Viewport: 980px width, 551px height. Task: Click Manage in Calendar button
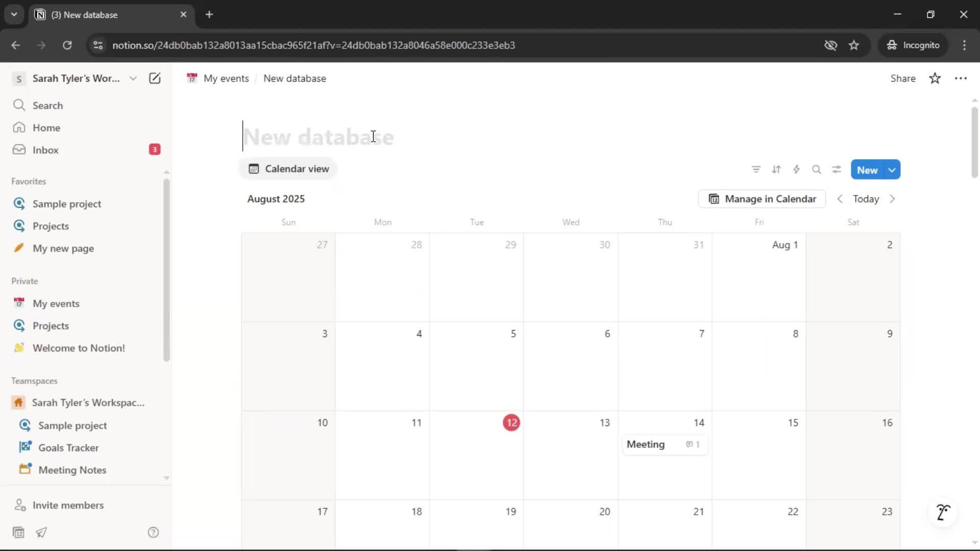[x=762, y=199]
